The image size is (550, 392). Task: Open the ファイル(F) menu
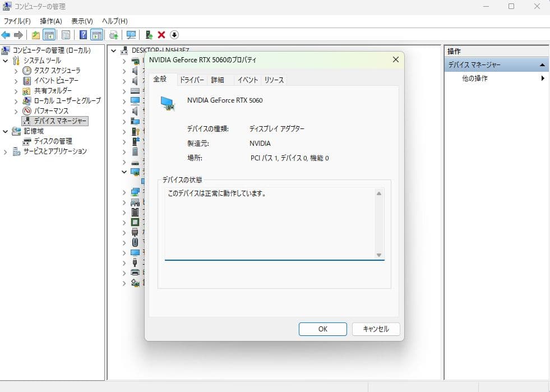(x=17, y=21)
